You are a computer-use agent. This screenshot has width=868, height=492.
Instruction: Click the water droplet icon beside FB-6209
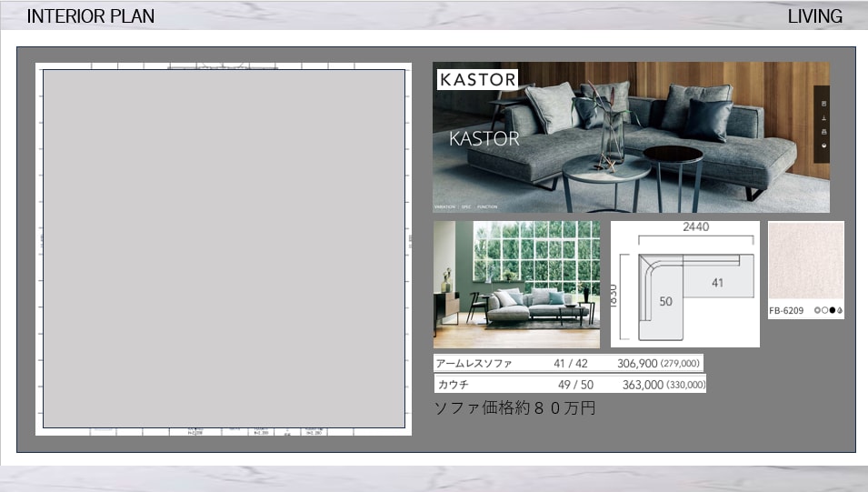pyautogui.click(x=840, y=310)
